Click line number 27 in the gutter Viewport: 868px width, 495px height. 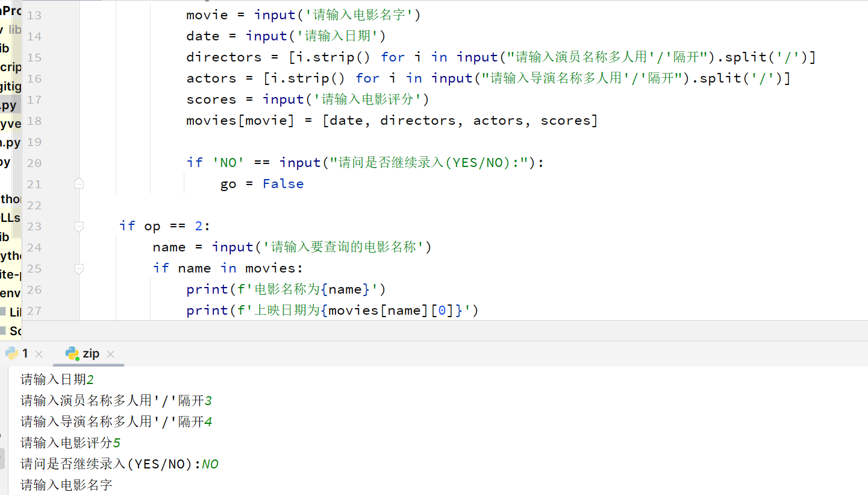[x=34, y=311]
